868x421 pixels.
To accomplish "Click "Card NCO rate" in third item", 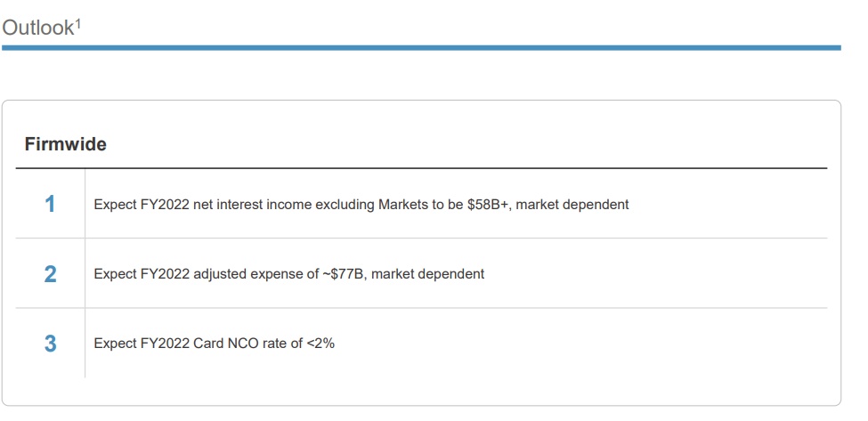I will 235,344.
